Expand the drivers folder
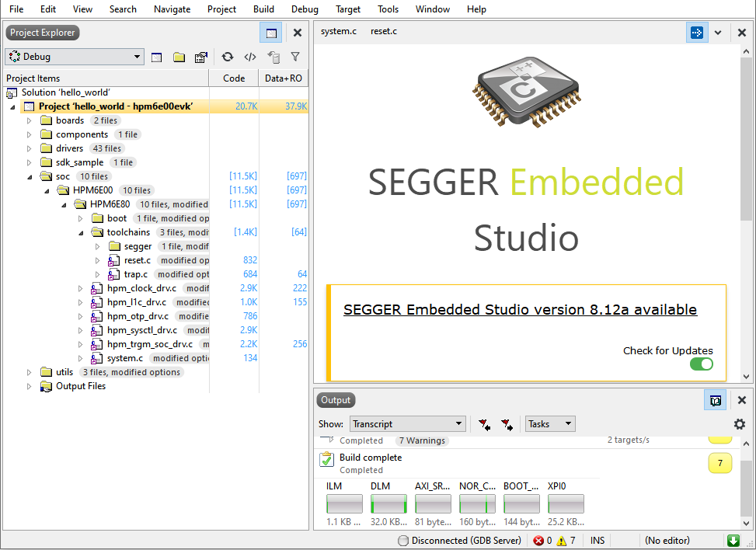Screen dimensions: 756x550 coord(29,149)
